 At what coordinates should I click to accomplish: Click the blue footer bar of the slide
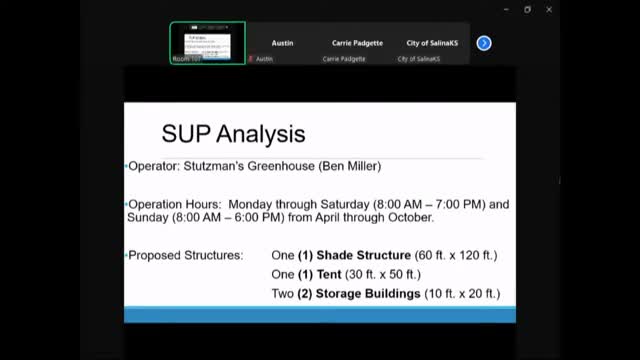320,315
